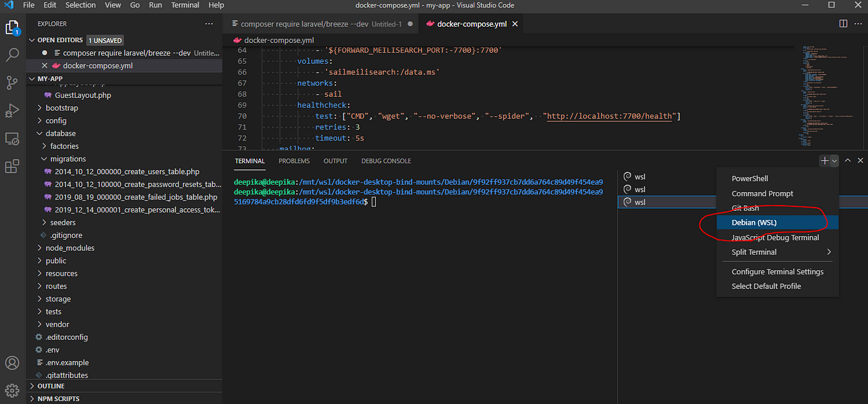Image resolution: width=868 pixels, height=404 pixels.
Task: Open the Run menu
Action: tap(156, 5)
